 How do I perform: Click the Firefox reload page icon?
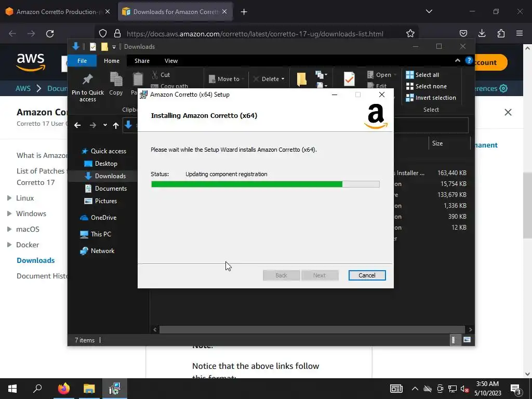(x=50, y=34)
